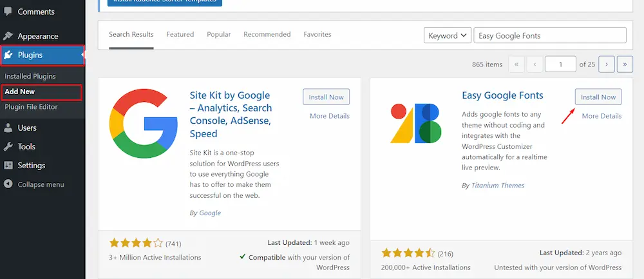Click the compatibility checkmark icon
The width and height of the screenshot is (644, 279).
pyautogui.click(x=243, y=257)
